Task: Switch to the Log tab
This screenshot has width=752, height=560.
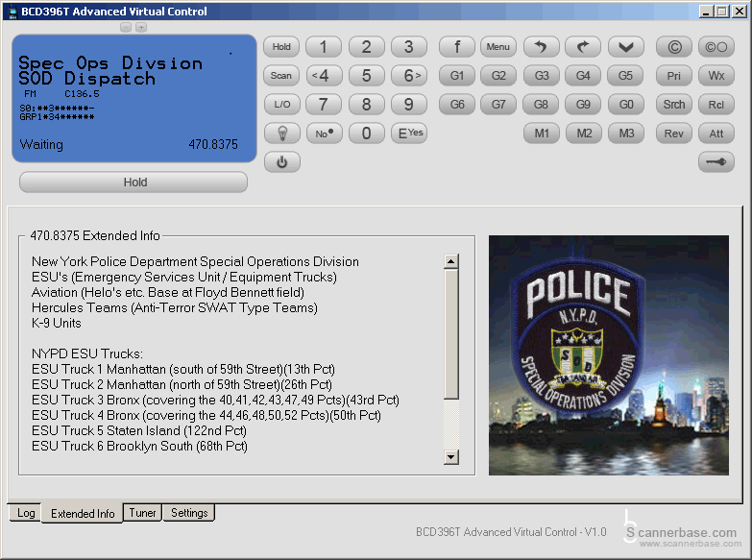Action: tap(25, 513)
